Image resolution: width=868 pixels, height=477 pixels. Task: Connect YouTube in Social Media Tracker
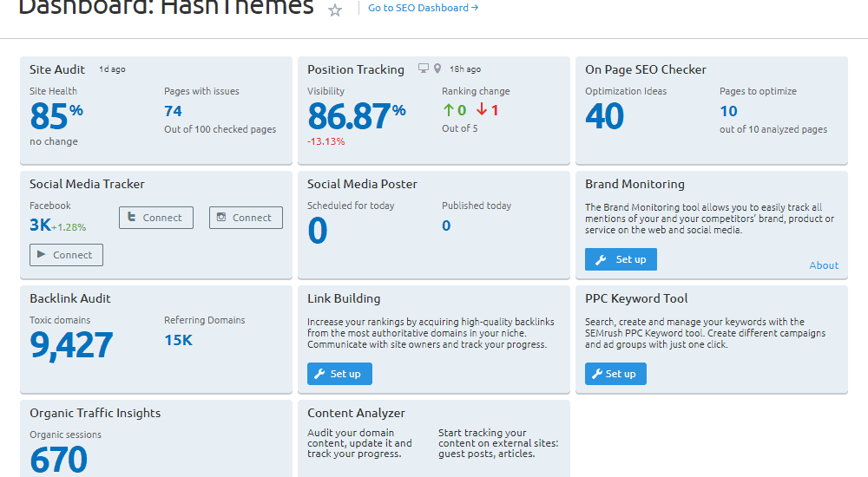tap(66, 255)
